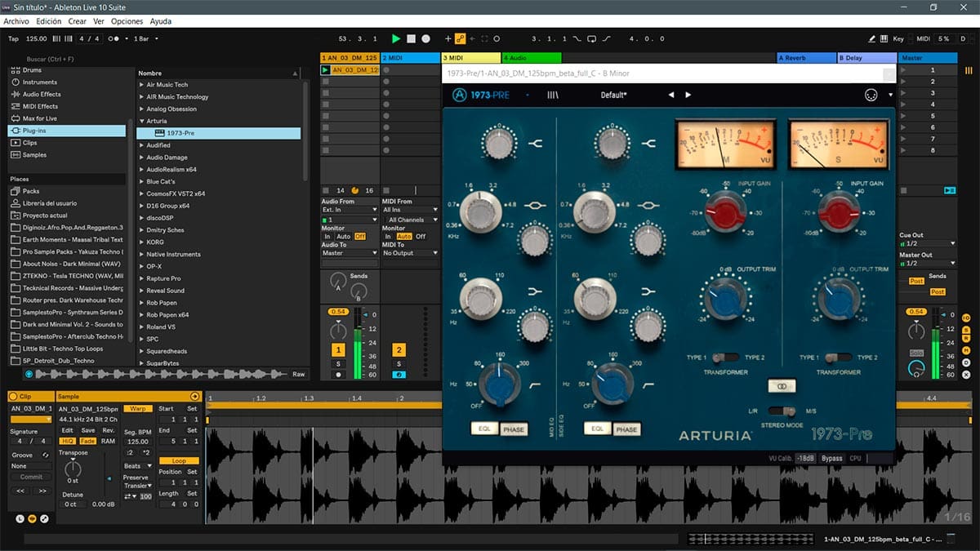Open the Ayuda menu
The image size is (980, 551).
coord(161,21)
